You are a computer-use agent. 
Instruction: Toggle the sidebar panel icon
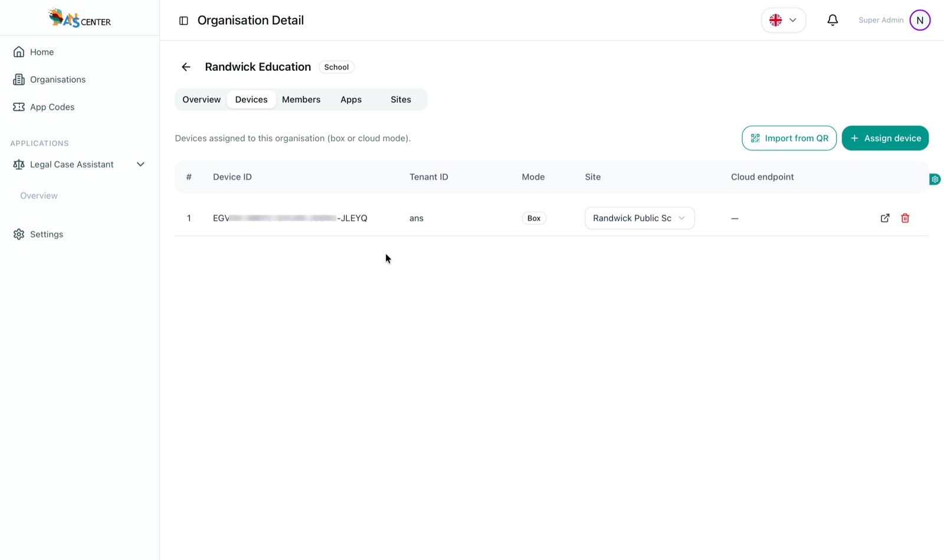coord(183,21)
